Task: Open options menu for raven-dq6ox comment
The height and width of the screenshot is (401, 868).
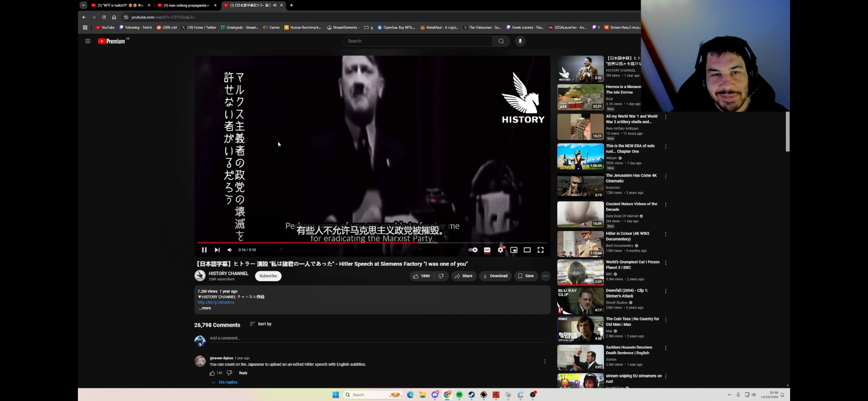Action: [545, 361]
